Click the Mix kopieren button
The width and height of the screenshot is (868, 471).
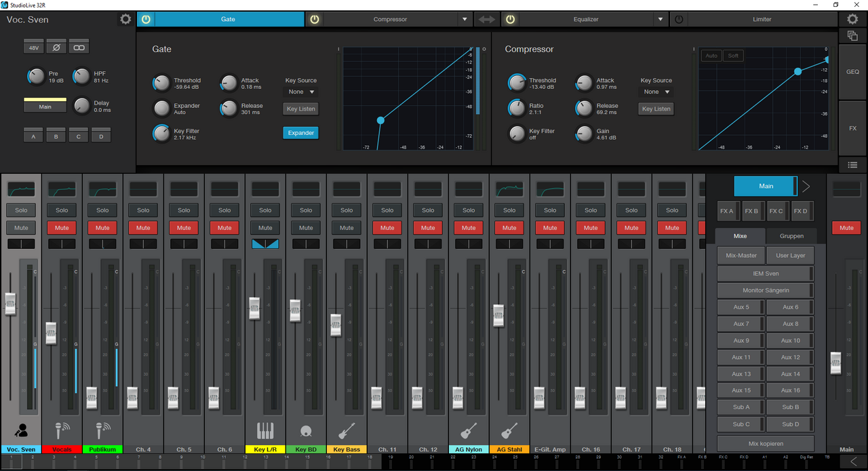(x=766, y=443)
